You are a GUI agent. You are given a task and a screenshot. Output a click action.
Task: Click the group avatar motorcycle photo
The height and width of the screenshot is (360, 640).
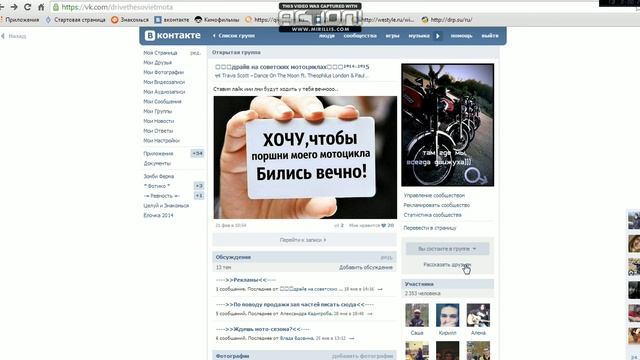(447, 125)
